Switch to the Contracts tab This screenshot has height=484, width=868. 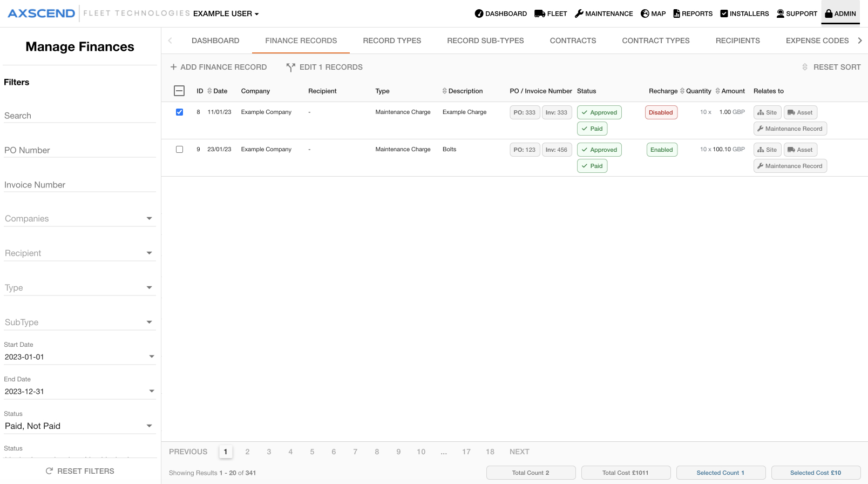(x=573, y=41)
